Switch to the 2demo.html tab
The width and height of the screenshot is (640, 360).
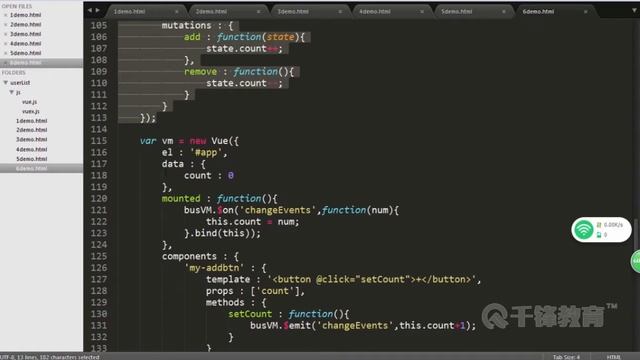tap(211, 11)
